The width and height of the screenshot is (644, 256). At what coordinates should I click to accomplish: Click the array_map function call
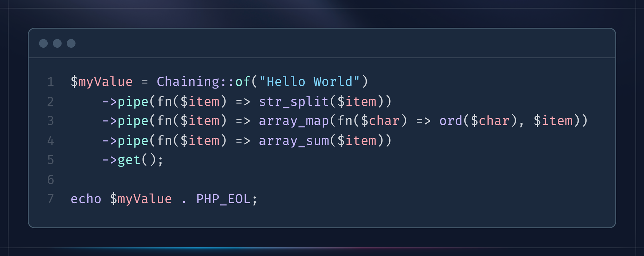click(x=294, y=121)
